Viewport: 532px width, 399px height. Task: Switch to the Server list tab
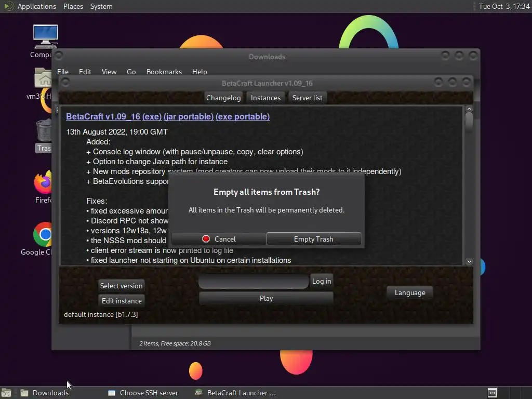pos(308,98)
